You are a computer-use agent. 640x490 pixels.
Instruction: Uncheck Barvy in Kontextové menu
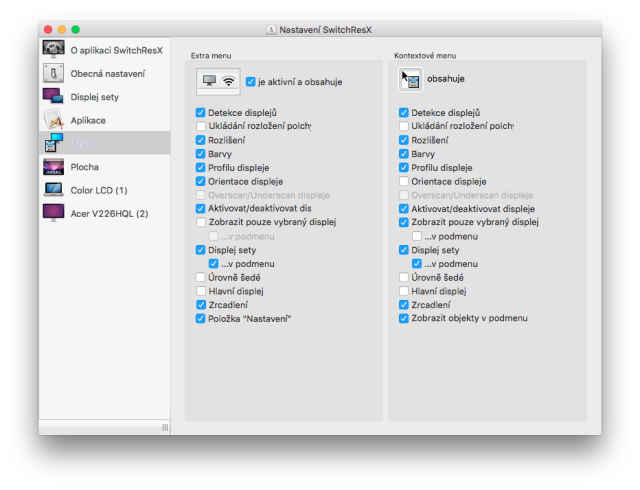tap(404, 154)
